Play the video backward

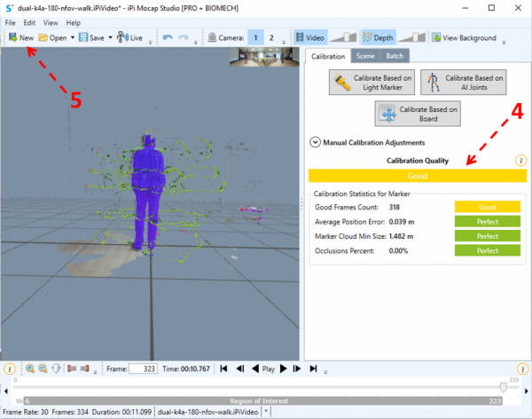[255, 368]
